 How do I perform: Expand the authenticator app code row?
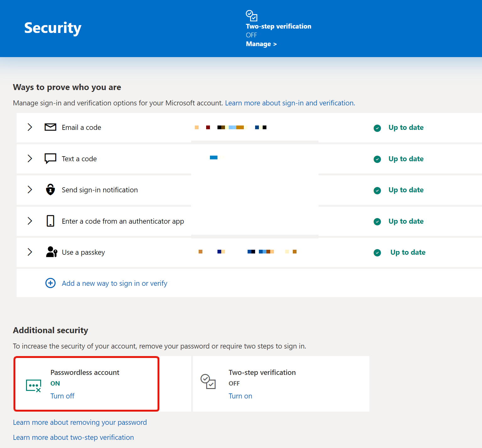[30, 221]
